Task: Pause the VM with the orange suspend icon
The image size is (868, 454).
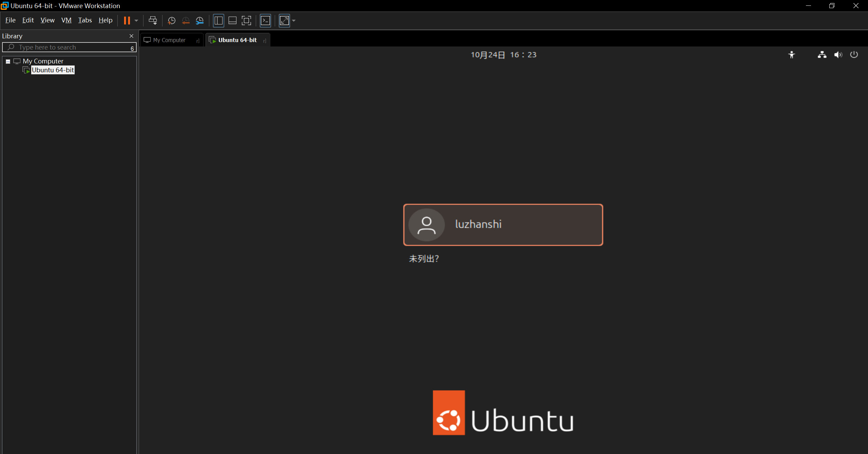Action: [x=127, y=21]
